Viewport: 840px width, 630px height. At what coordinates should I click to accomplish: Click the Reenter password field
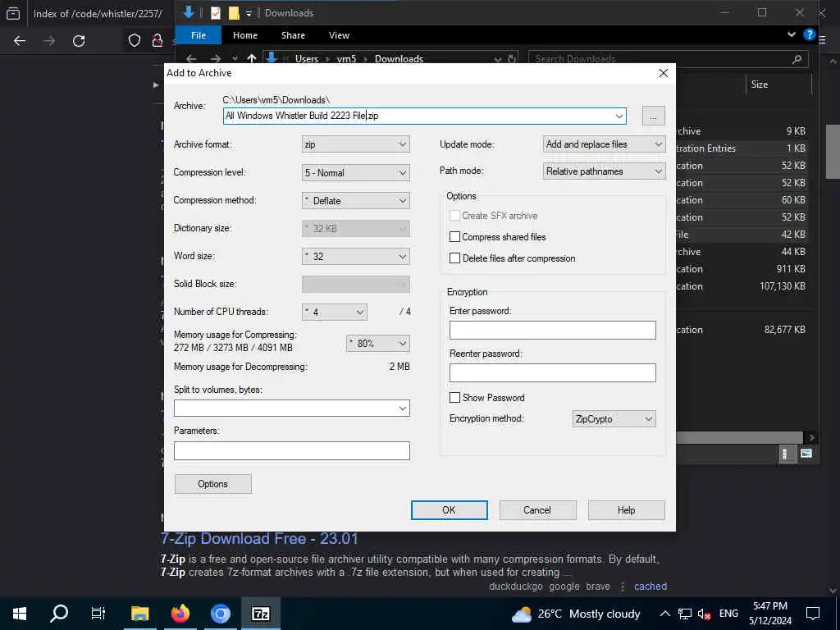pos(552,373)
